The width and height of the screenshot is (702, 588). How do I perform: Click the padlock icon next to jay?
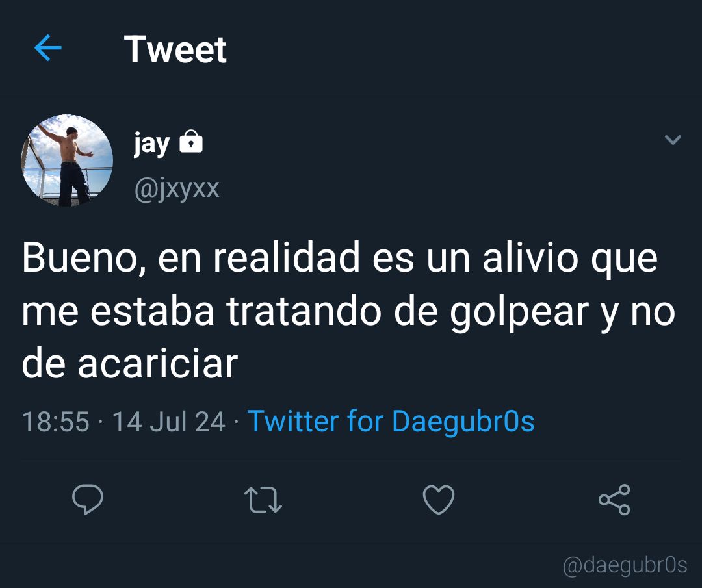click(x=191, y=142)
